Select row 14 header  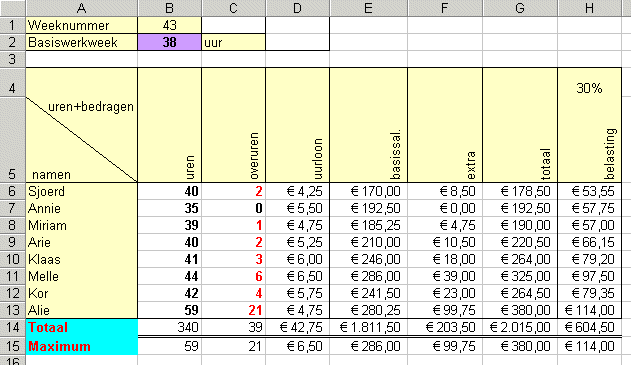click(12, 327)
